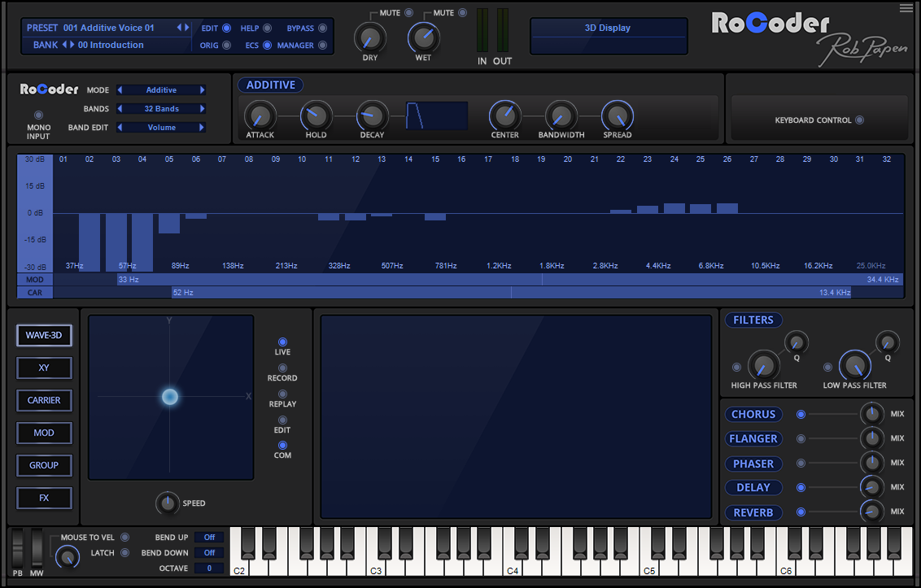921x588 pixels.
Task: Click the CHORUS effect button
Action: [753, 414]
